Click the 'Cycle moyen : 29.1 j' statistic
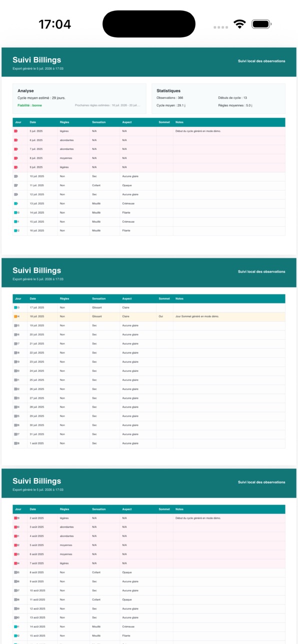Image resolution: width=298 pixels, height=644 pixels. [x=170, y=105]
